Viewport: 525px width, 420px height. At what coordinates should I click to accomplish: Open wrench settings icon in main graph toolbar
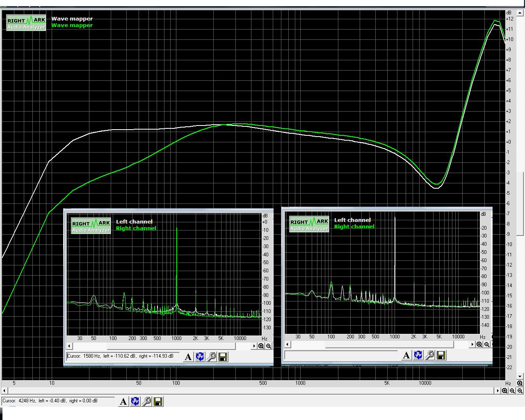click(146, 402)
